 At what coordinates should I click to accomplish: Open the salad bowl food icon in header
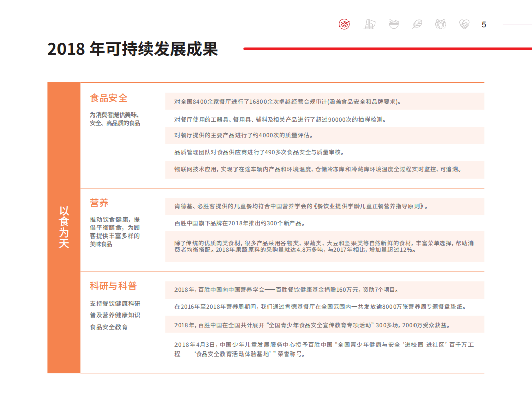click(393, 23)
